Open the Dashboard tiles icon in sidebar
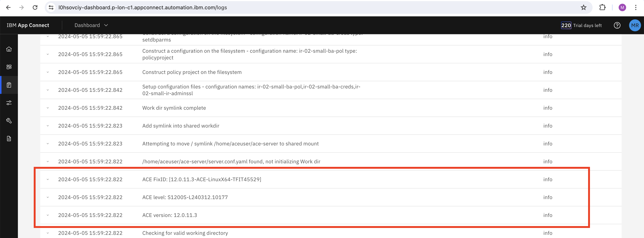 pyautogui.click(x=9, y=67)
